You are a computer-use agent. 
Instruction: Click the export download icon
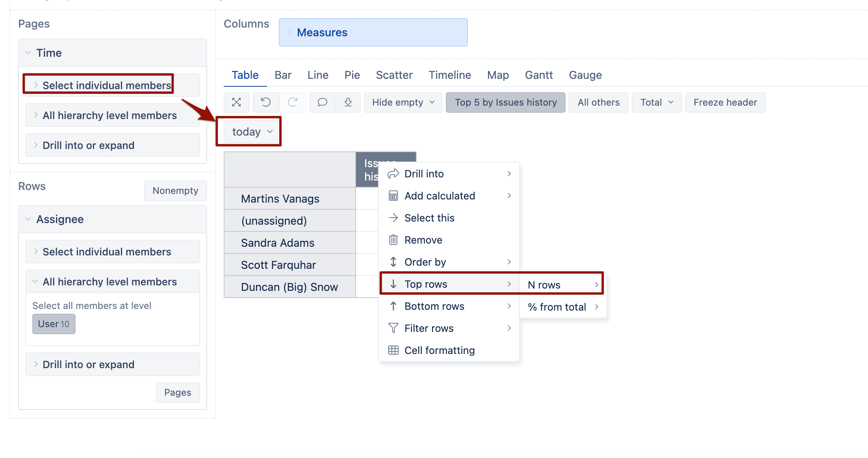(x=348, y=102)
